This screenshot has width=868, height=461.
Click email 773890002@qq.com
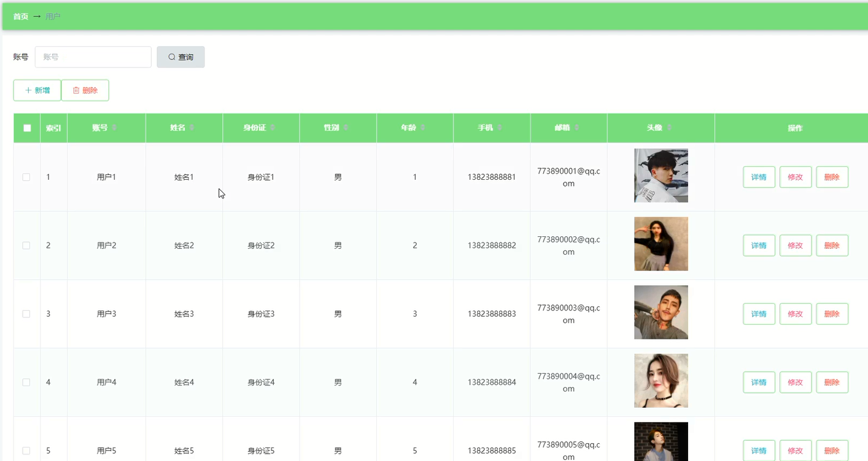point(568,246)
